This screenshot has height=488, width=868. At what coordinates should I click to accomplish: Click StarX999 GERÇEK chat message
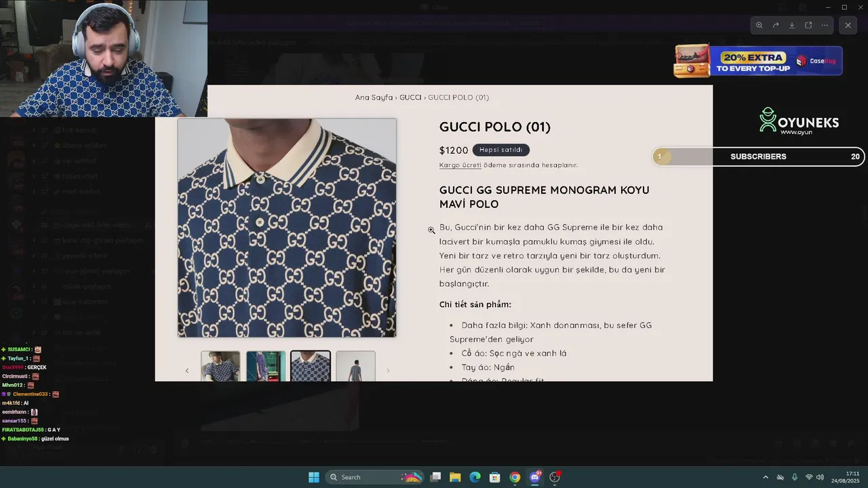(x=24, y=367)
